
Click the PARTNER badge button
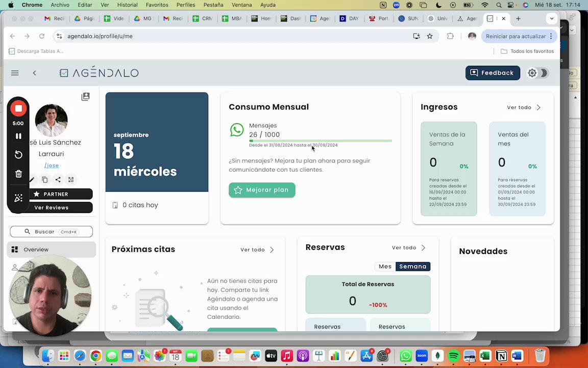coord(56,194)
